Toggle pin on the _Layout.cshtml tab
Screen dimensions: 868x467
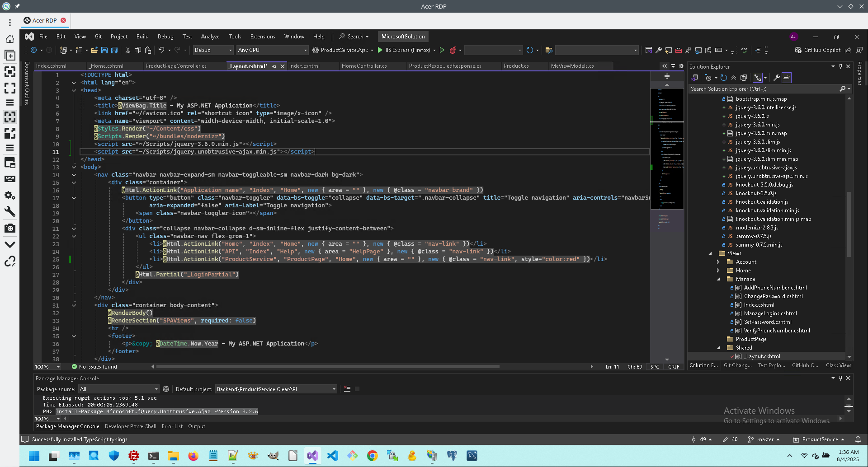click(x=274, y=66)
